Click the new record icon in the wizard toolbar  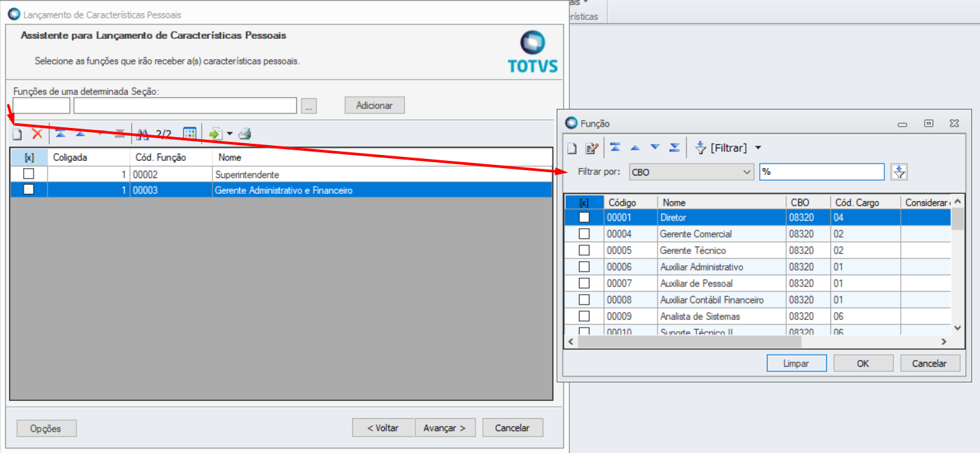[x=18, y=135]
